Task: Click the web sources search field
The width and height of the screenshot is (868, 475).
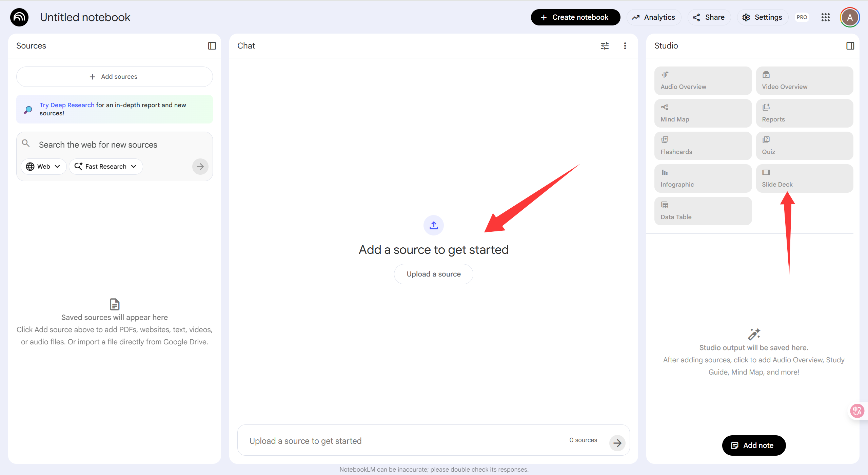Action: tap(115, 145)
